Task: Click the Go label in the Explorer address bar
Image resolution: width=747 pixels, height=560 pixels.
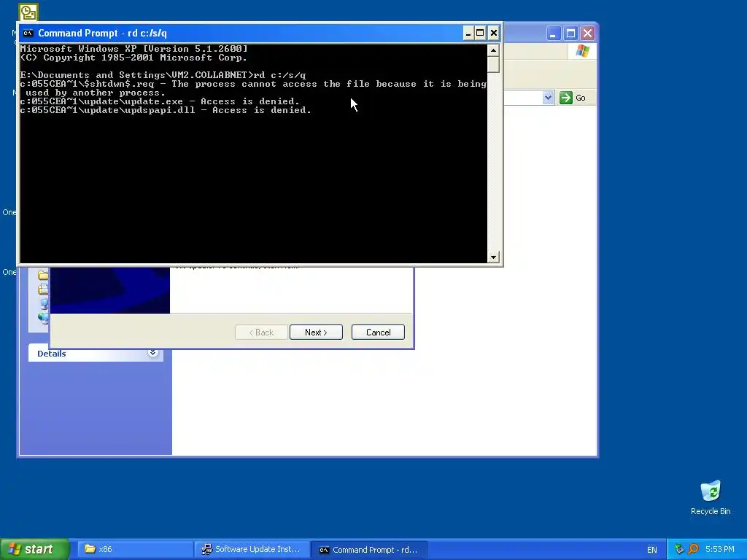Action: point(580,98)
